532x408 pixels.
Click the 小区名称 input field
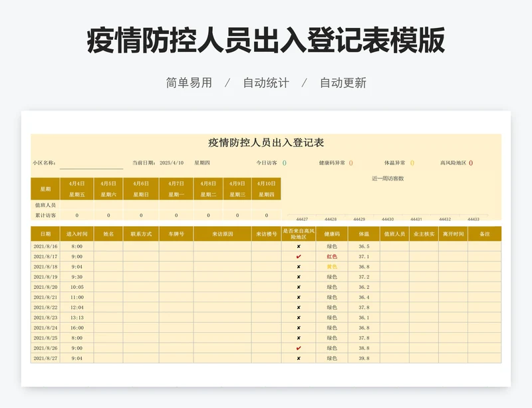[91, 163]
